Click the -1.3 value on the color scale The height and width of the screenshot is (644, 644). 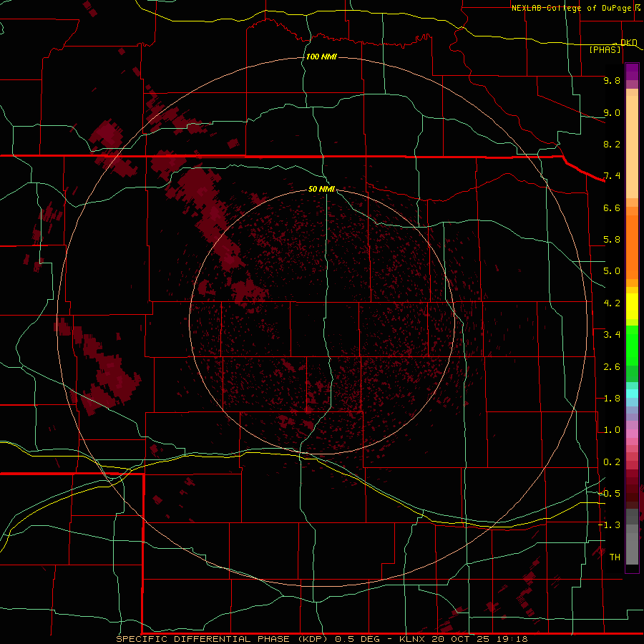pyautogui.click(x=610, y=525)
